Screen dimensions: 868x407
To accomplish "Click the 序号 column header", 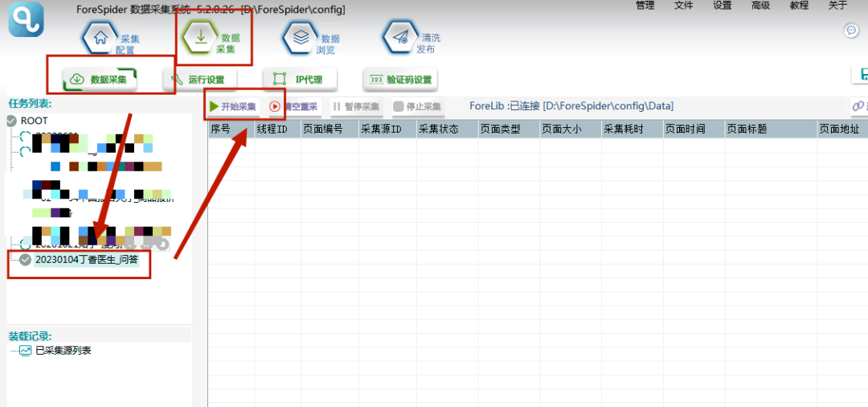I will tap(231, 129).
